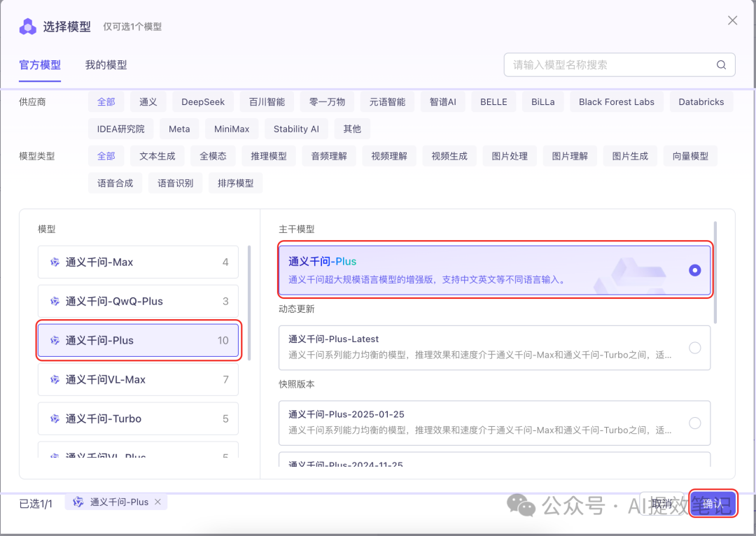Select model type 全模态

[x=213, y=155]
